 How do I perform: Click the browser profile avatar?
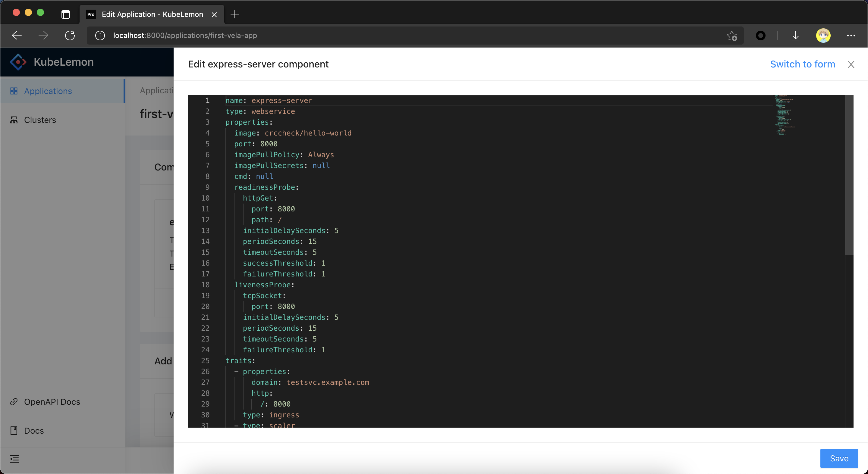pyautogui.click(x=823, y=35)
